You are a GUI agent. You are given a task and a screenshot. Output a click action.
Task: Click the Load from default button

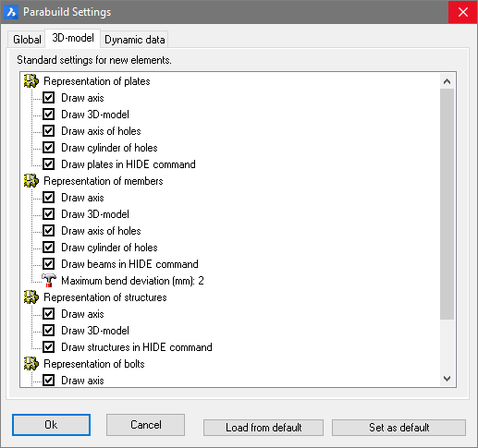click(x=264, y=428)
